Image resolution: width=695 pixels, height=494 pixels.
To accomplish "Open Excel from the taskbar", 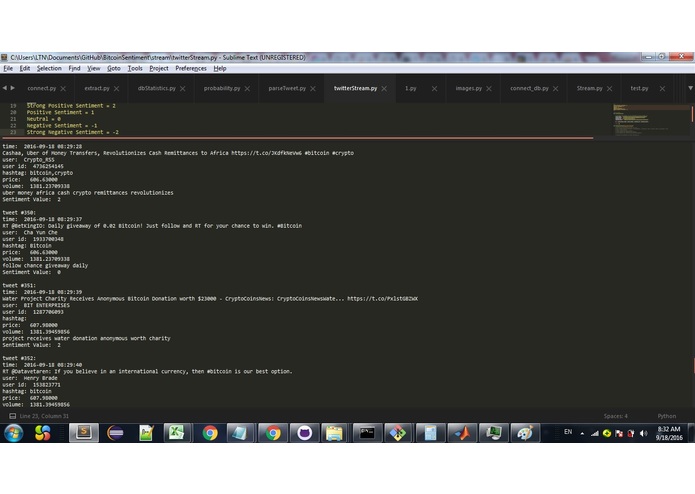I will 176,433.
